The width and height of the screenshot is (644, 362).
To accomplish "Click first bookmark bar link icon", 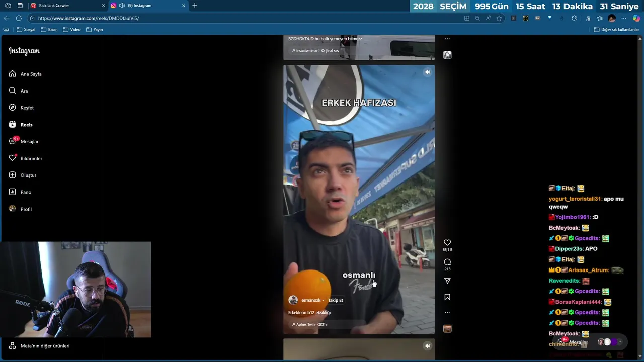I will 6,30.
